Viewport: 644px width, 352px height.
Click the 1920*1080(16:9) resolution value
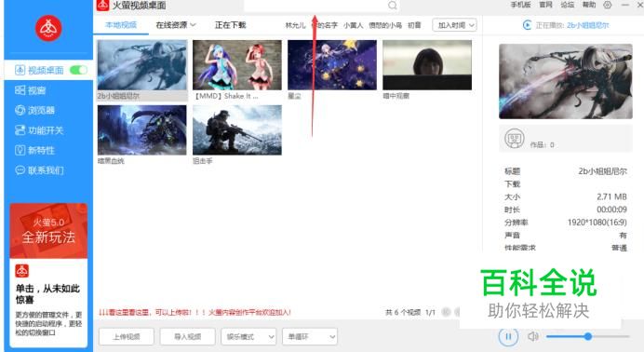(597, 223)
